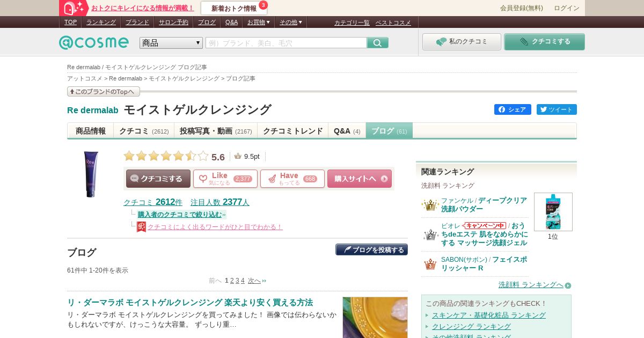Open SABON フェイスポリッシャー R link
The image size is (644, 338).
coord(484,263)
